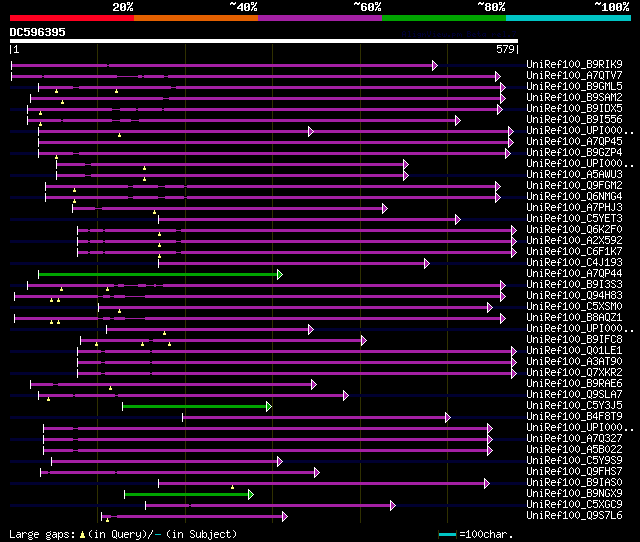Open hit UniRef100_B9RIK9
The image size is (640, 542).
coord(574,64)
